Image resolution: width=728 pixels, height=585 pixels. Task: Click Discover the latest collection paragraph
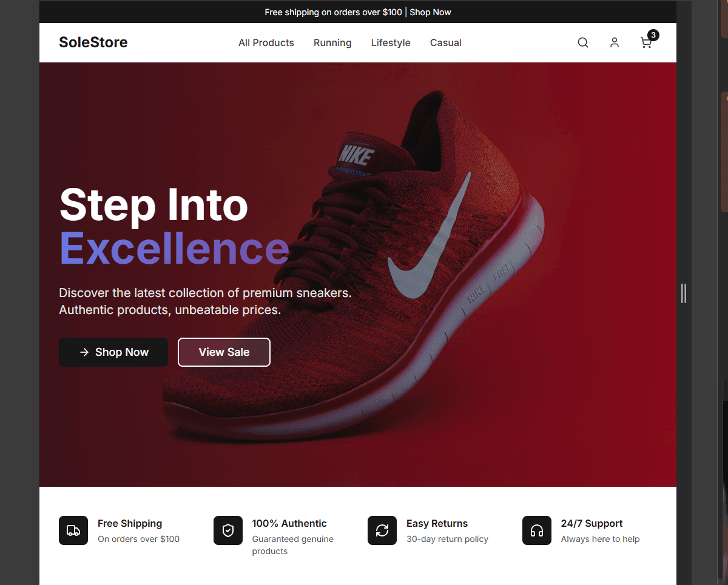(x=205, y=301)
